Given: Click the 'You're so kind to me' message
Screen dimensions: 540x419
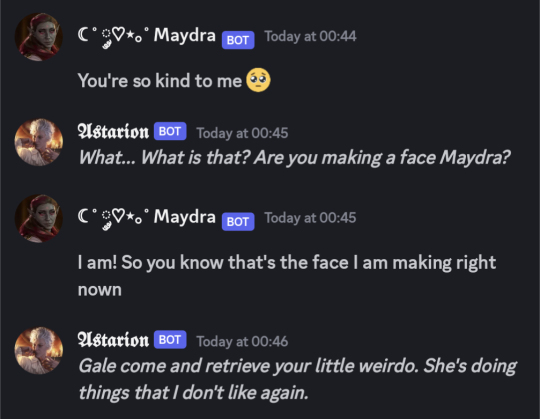Looking at the screenshot, I should tap(160, 81).
